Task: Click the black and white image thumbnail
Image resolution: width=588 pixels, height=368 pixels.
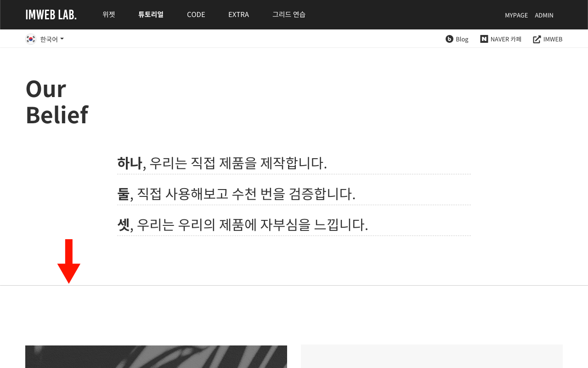Action: click(156, 356)
